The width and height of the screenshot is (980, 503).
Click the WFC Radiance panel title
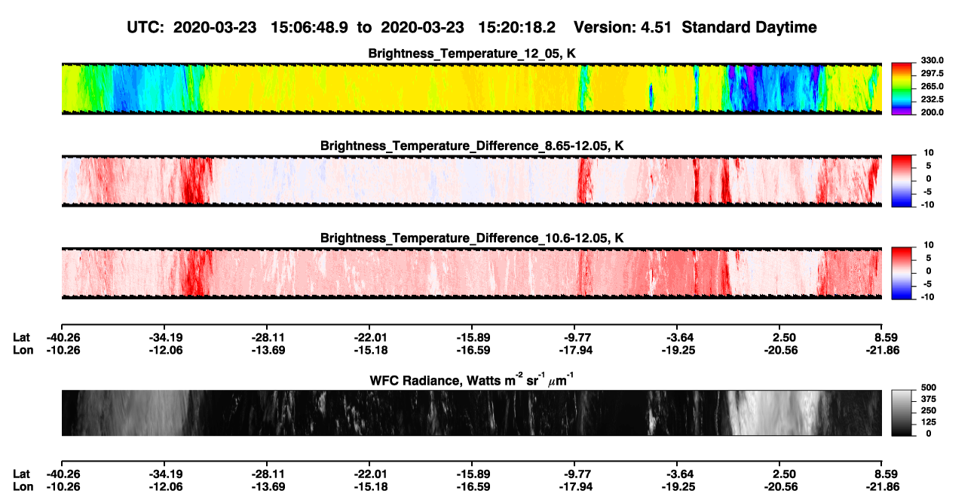(472, 379)
